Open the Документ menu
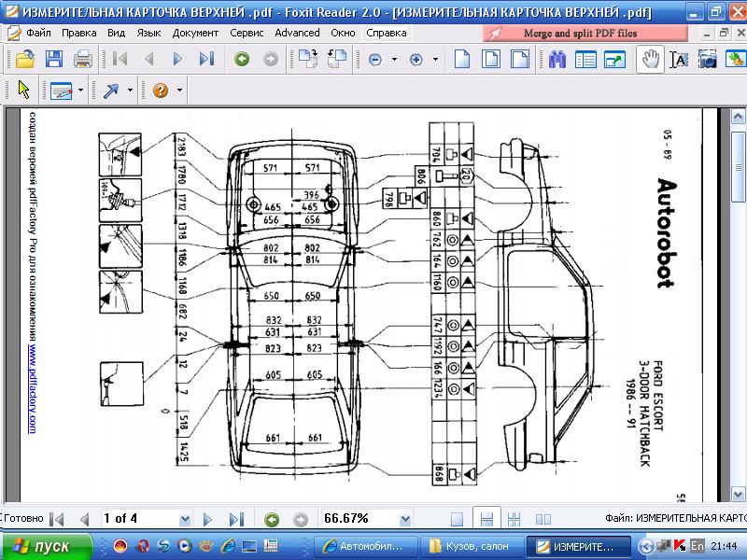 pyautogui.click(x=195, y=33)
